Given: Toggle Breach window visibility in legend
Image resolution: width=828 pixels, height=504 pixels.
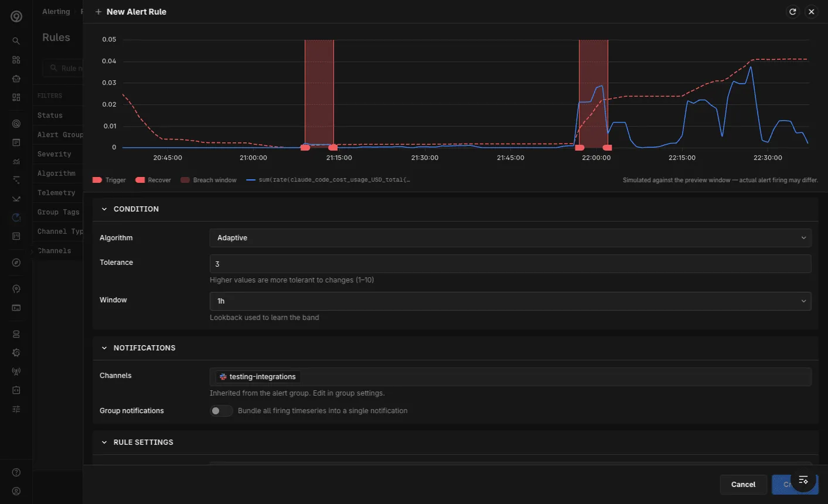Looking at the screenshot, I should [209, 180].
